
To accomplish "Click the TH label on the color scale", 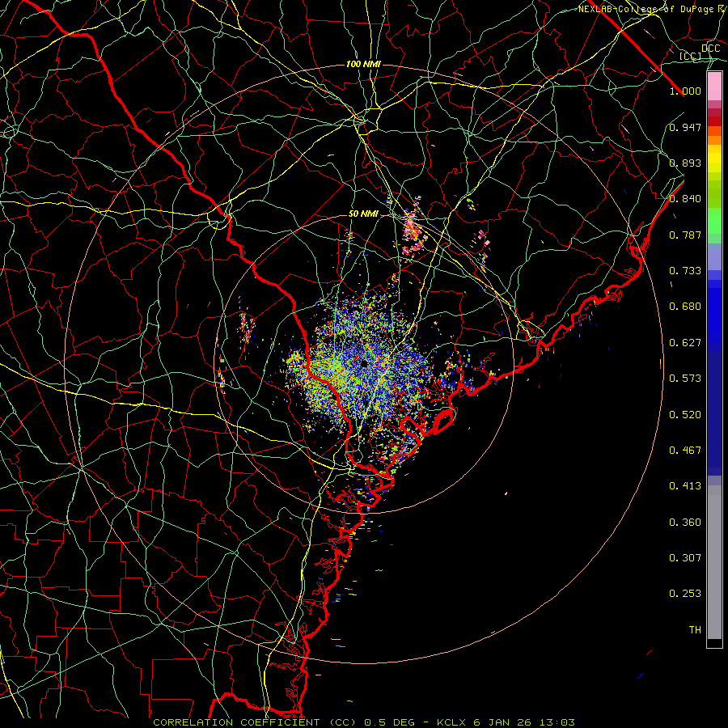I will point(695,630).
